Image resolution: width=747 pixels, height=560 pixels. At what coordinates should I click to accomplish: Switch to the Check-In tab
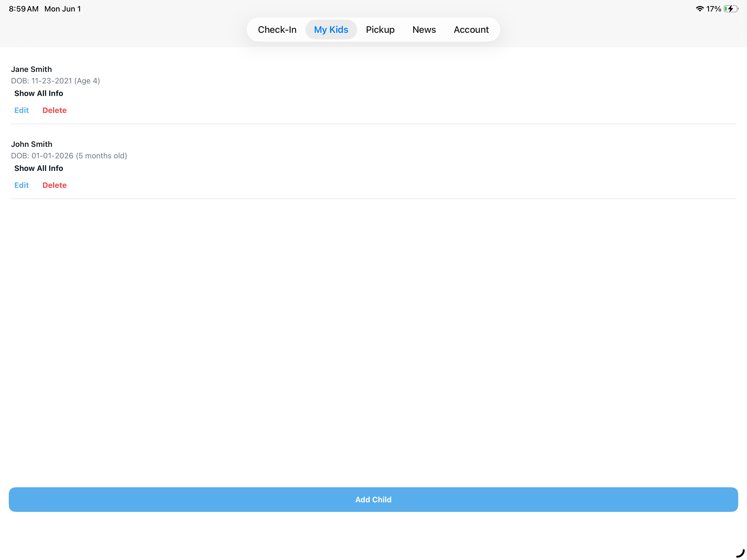tap(277, 30)
